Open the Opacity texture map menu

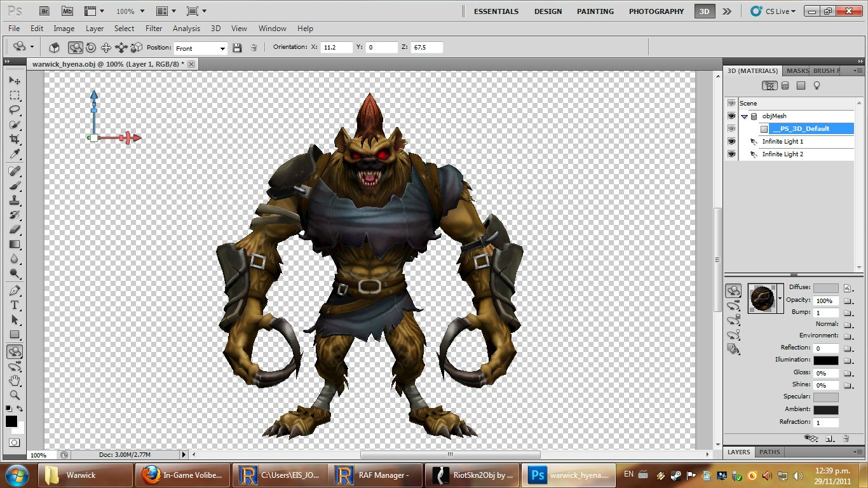tap(848, 301)
